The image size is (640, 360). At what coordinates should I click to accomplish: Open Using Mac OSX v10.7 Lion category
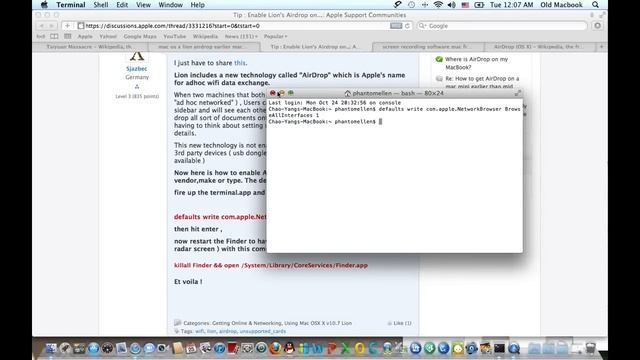click(x=318, y=323)
